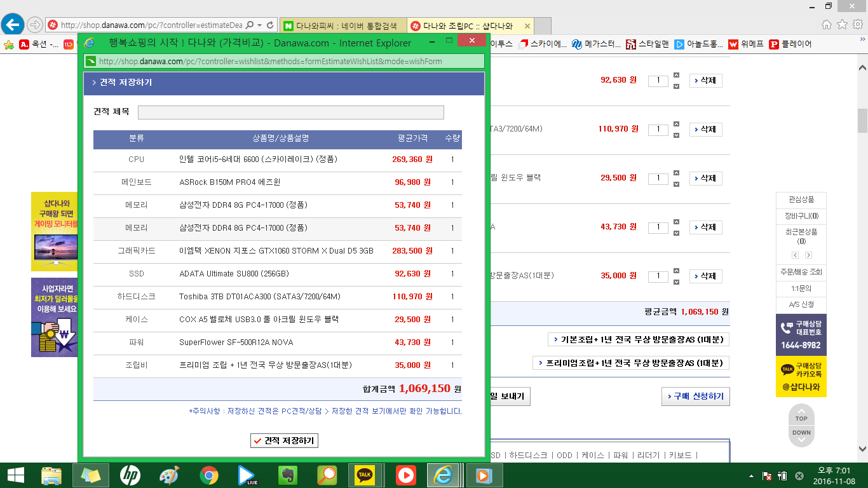Launch Google Chrome from the taskbar
Image resolution: width=868 pixels, height=488 pixels.
pyautogui.click(x=209, y=475)
